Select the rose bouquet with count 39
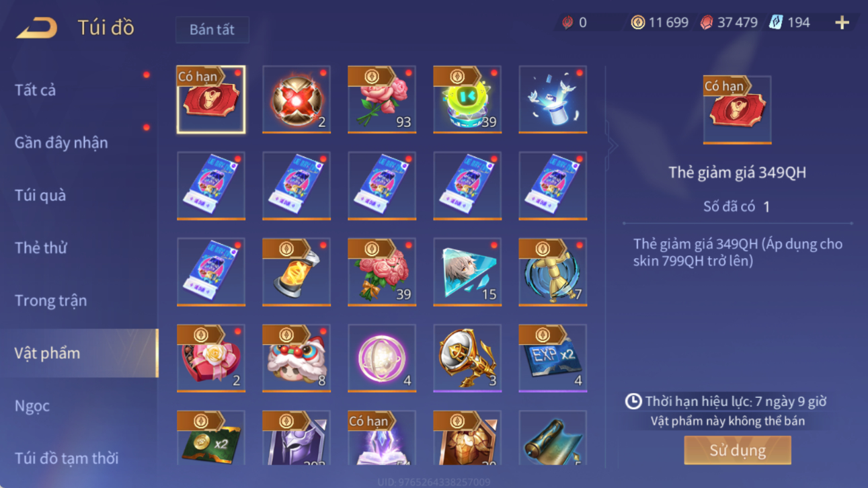This screenshot has width=868, height=488. coord(382,272)
